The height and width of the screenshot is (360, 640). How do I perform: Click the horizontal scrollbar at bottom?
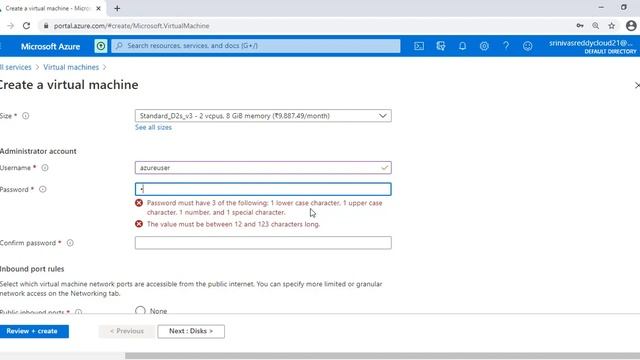tap(382, 356)
